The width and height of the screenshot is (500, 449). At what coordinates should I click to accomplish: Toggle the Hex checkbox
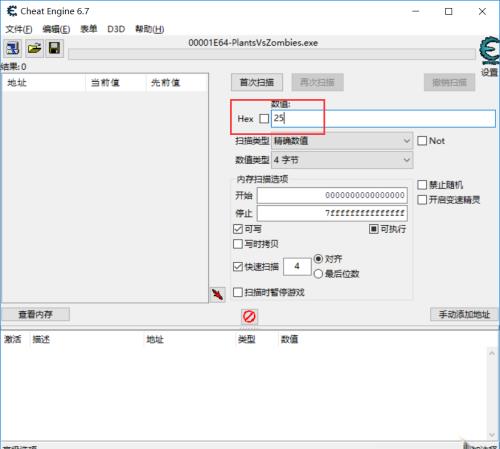coord(264,119)
